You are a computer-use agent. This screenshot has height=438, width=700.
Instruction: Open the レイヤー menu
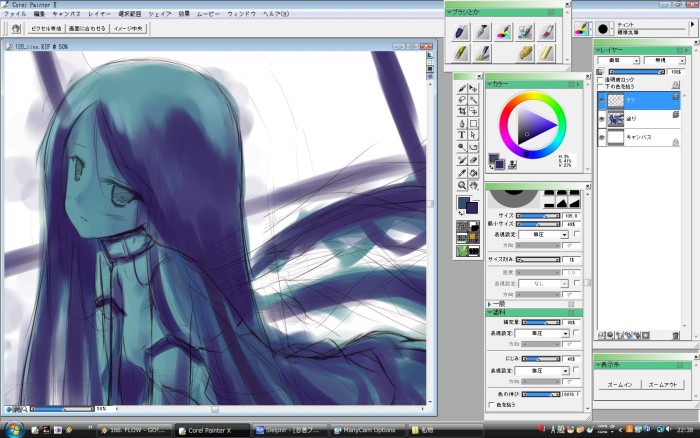tap(99, 15)
